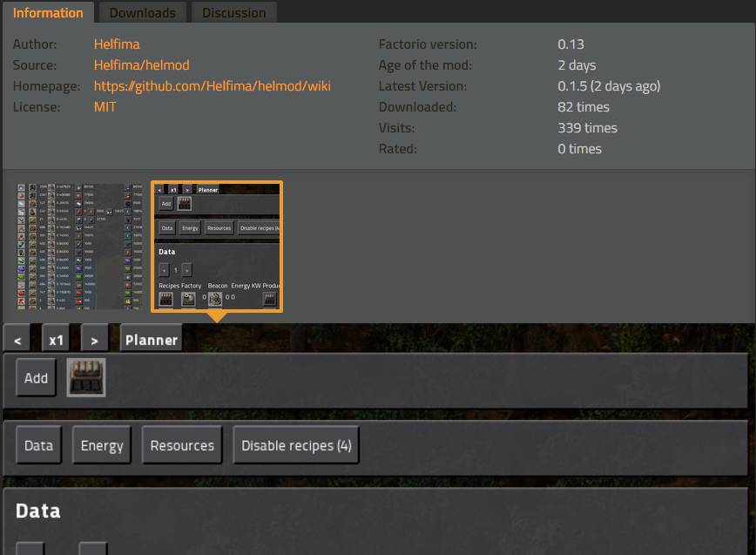756x555 pixels.
Task: Visit the helmod wiki homepage link
Action: pyautogui.click(x=213, y=86)
